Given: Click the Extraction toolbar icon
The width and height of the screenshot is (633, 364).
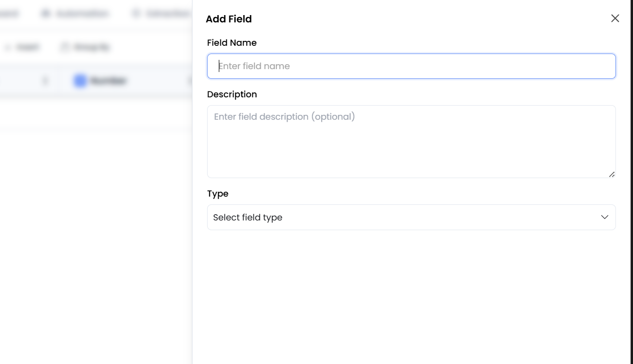Looking at the screenshot, I should pyautogui.click(x=135, y=13).
